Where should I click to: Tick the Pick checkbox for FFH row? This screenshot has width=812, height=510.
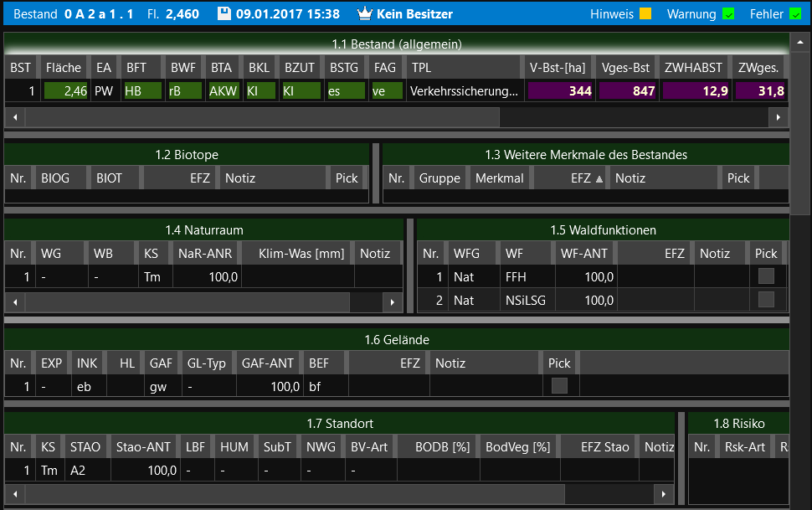[x=766, y=276]
